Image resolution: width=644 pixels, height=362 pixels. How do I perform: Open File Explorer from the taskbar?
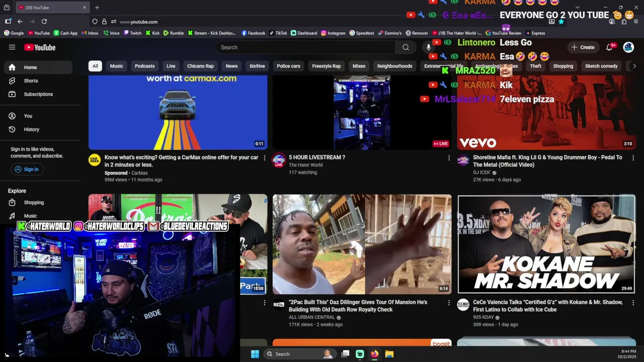(389, 354)
